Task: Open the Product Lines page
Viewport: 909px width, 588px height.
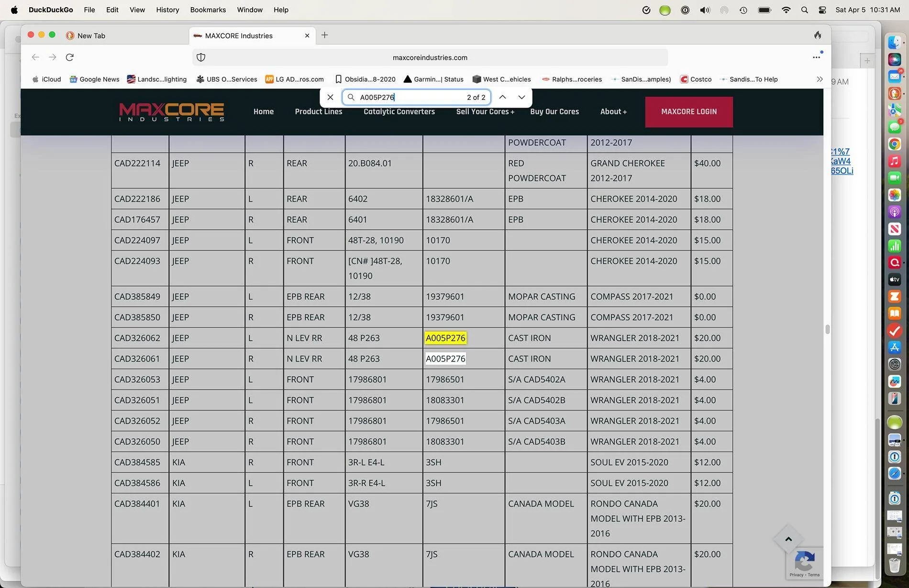Action: coord(319,112)
